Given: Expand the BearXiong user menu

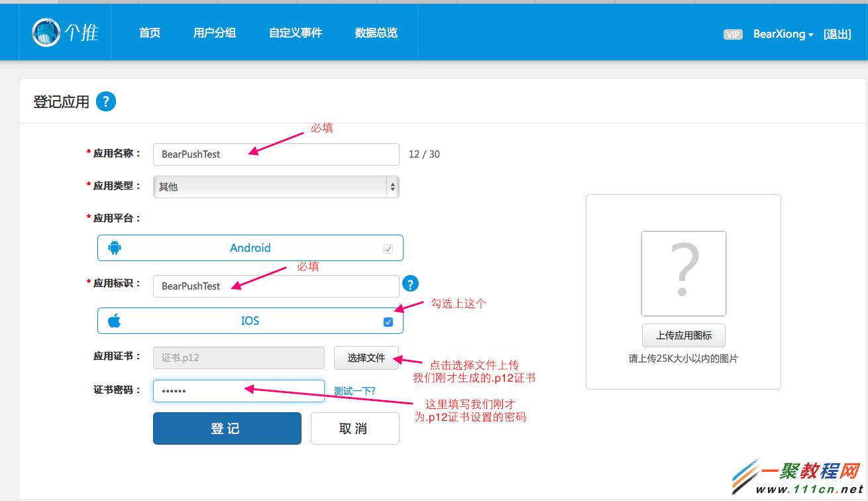Looking at the screenshot, I should coord(783,34).
